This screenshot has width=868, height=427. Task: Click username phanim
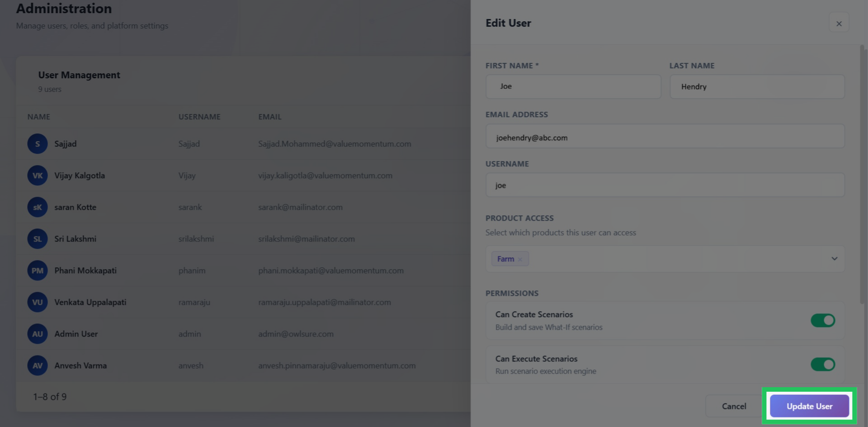pos(192,270)
